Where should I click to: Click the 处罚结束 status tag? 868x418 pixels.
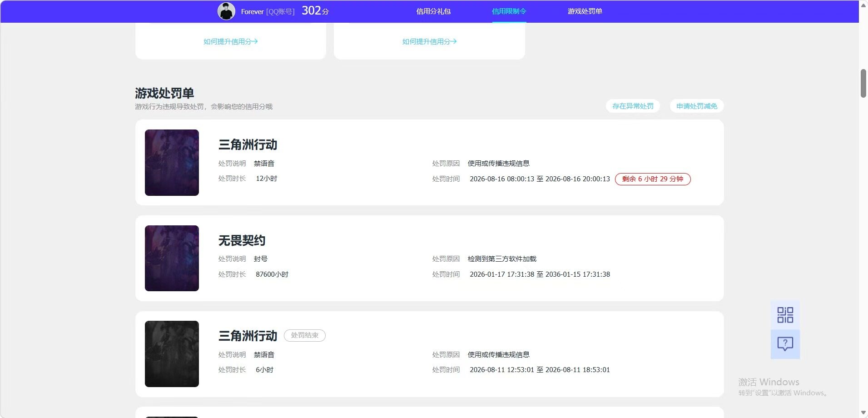305,335
